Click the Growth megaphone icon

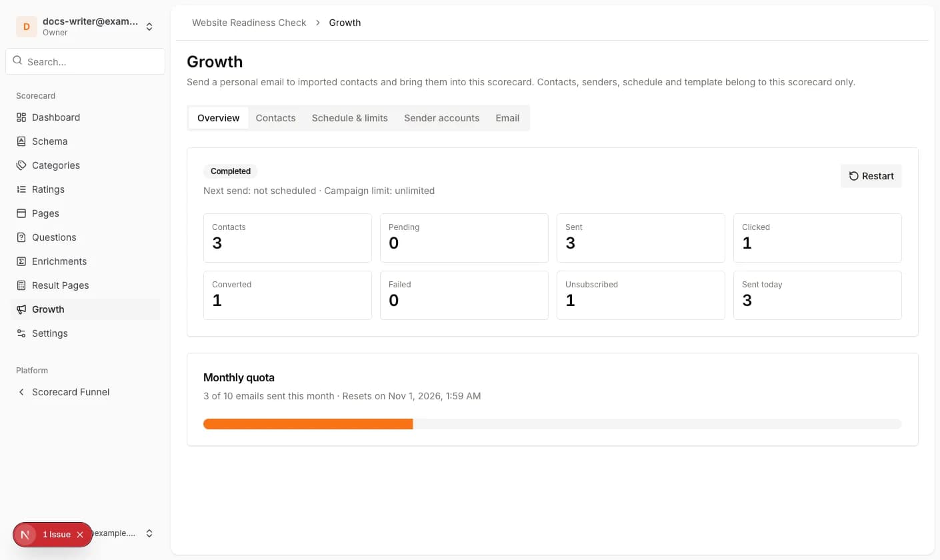pos(21,309)
